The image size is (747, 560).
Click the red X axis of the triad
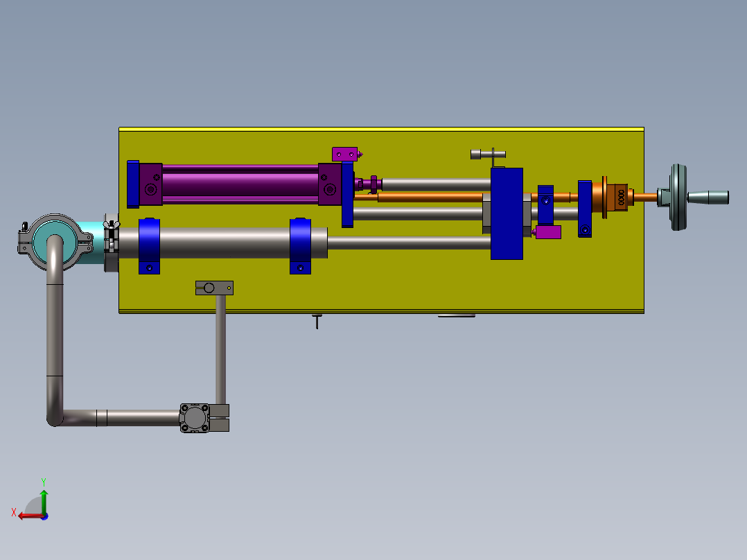tap(28, 516)
